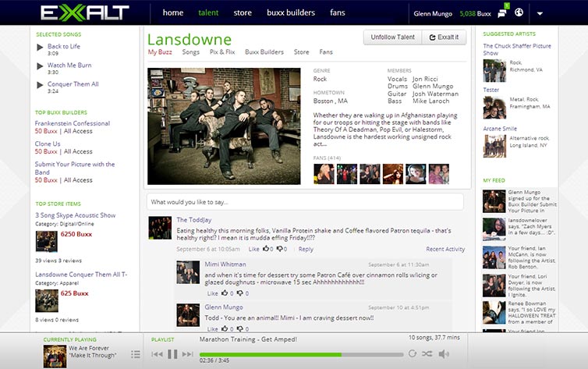588x369 pixels.
Task: Toggle repeat in the player bar
Action: (x=412, y=354)
